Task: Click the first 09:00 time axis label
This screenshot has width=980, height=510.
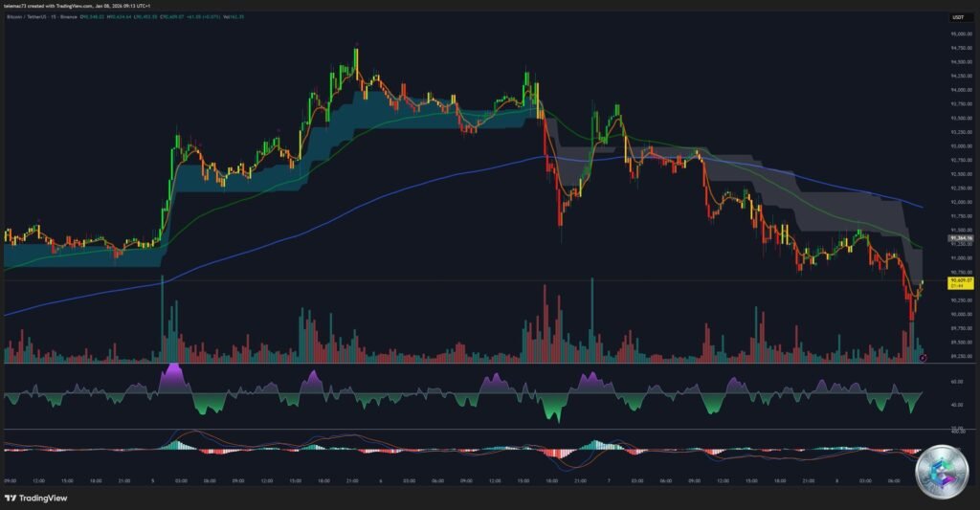Action: [x=10, y=480]
